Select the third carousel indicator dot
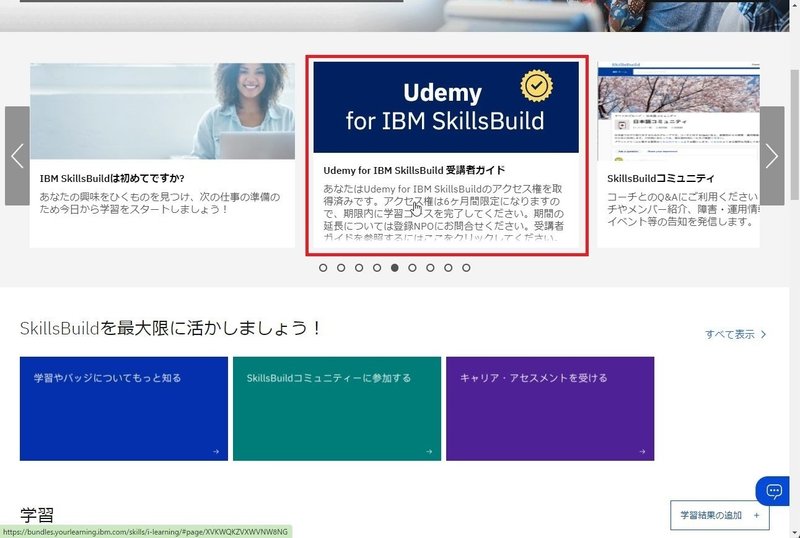Image resolution: width=800 pixels, height=538 pixels. (359, 267)
